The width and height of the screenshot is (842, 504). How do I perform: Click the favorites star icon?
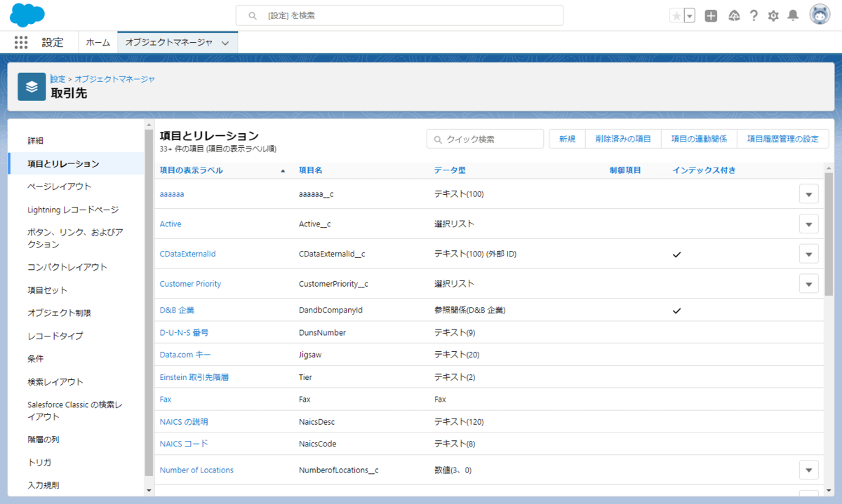coord(676,15)
